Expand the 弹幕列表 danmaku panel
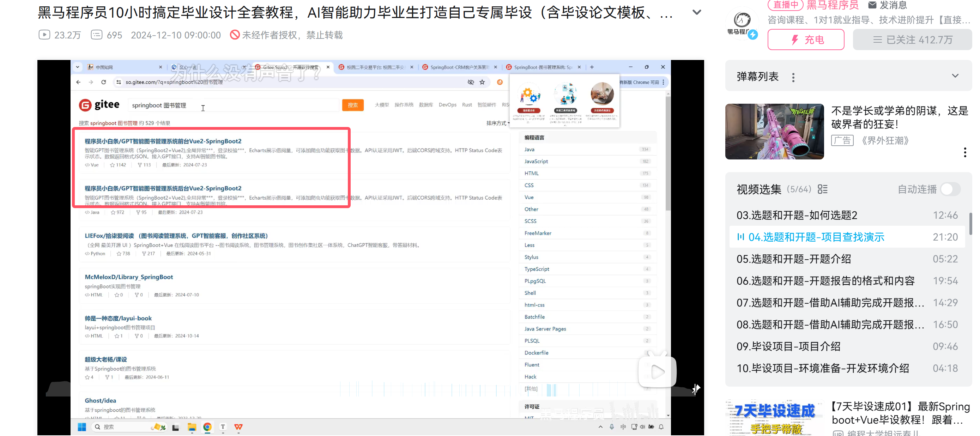The image size is (980, 436). [955, 76]
